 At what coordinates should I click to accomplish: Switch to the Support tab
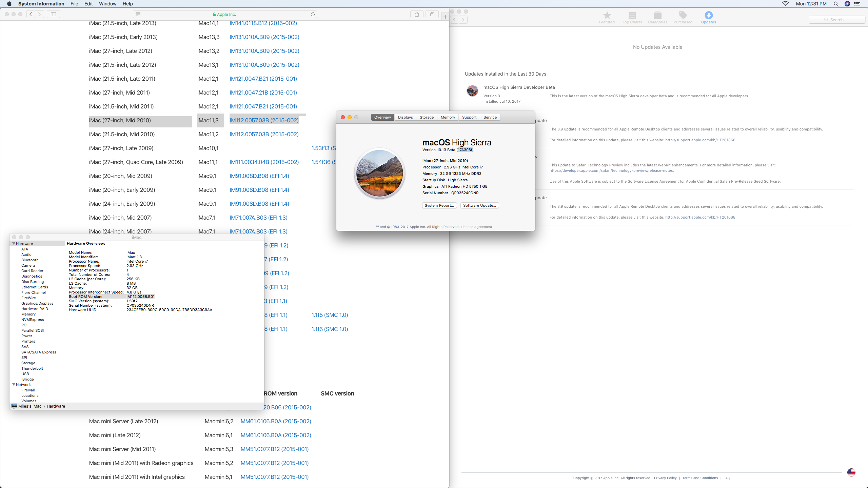point(469,117)
